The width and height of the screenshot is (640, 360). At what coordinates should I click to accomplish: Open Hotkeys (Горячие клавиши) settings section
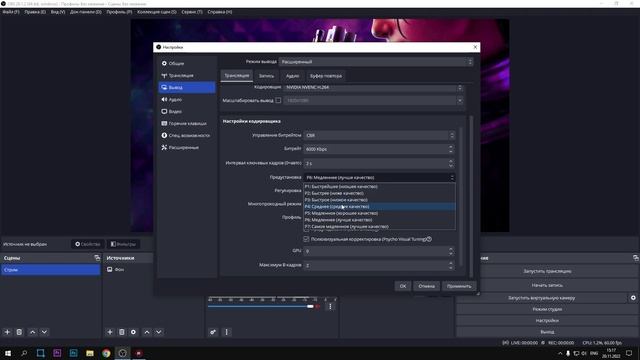point(187,123)
